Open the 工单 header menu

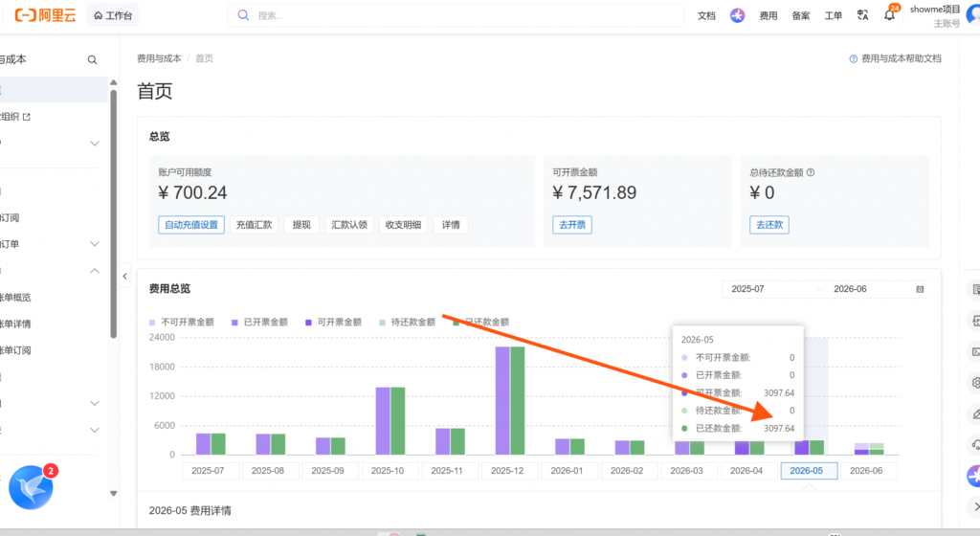click(834, 15)
